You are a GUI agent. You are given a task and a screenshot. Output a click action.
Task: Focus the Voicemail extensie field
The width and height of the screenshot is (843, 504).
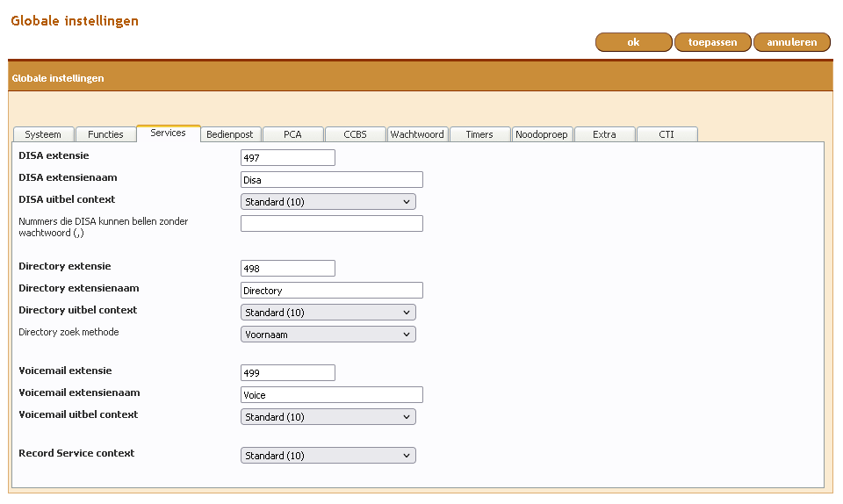pos(288,373)
